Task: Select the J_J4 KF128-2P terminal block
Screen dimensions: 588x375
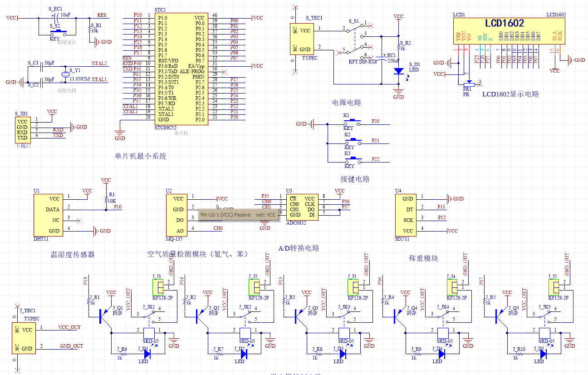Action: point(452,286)
